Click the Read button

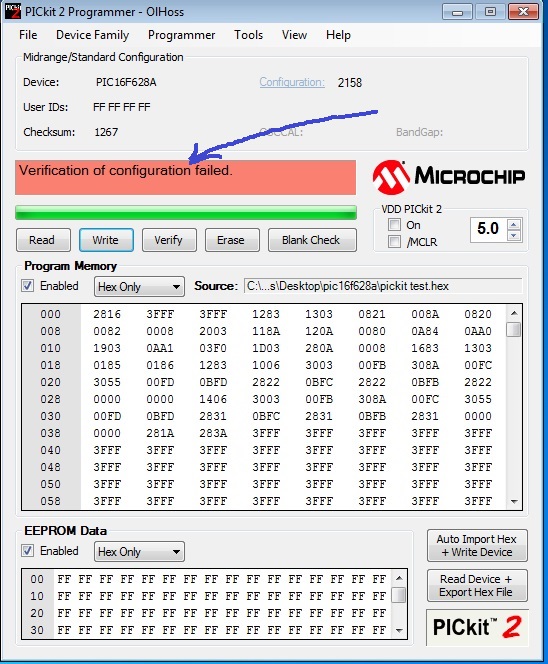pos(43,240)
